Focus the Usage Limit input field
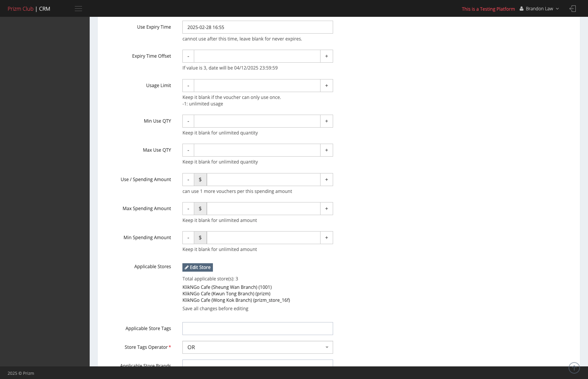The image size is (588, 379). tap(257, 86)
